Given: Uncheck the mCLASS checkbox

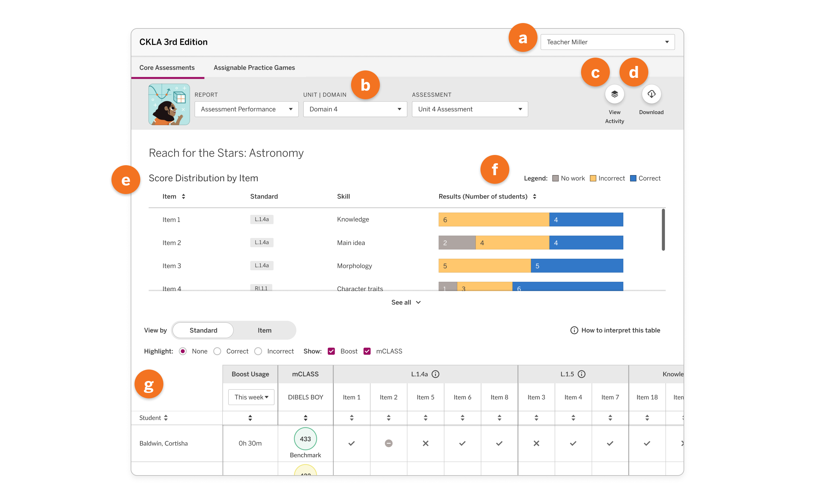Looking at the screenshot, I should [x=367, y=351].
